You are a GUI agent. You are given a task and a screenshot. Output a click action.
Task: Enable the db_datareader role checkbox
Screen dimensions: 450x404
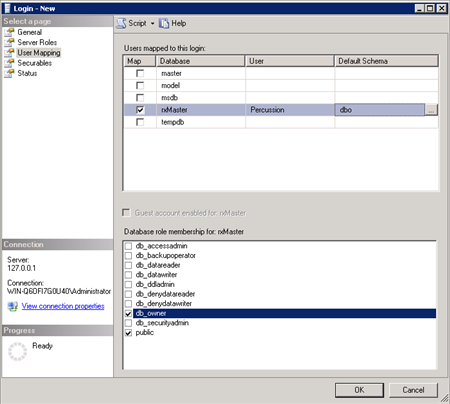tap(128, 265)
